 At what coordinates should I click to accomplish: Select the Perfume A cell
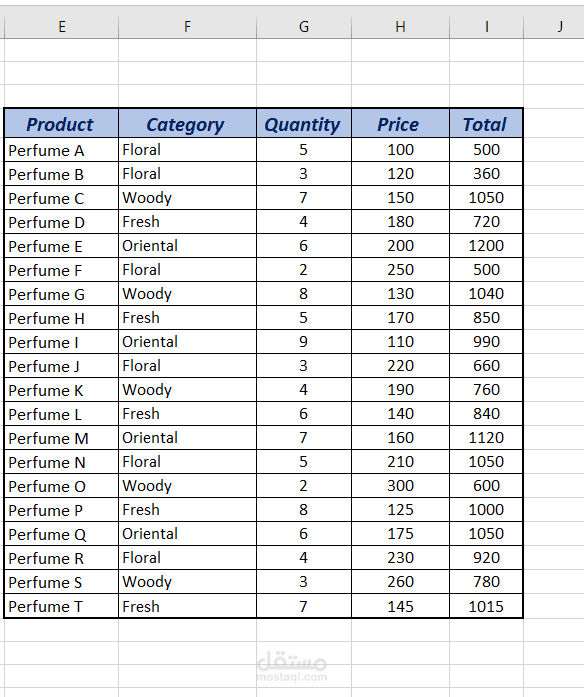pyautogui.click(x=61, y=150)
